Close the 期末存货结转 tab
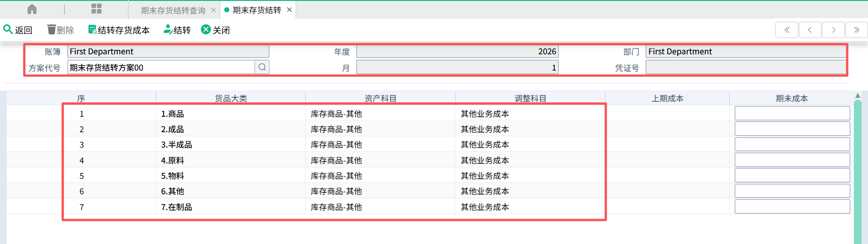This screenshot has width=868, height=244. 289,10
